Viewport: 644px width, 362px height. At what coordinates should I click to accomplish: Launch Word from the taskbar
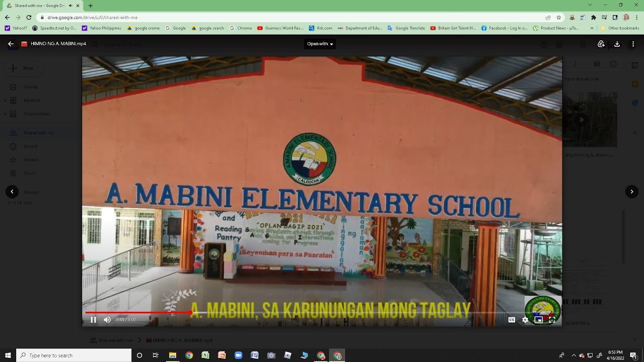pyautogui.click(x=255, y=355)
